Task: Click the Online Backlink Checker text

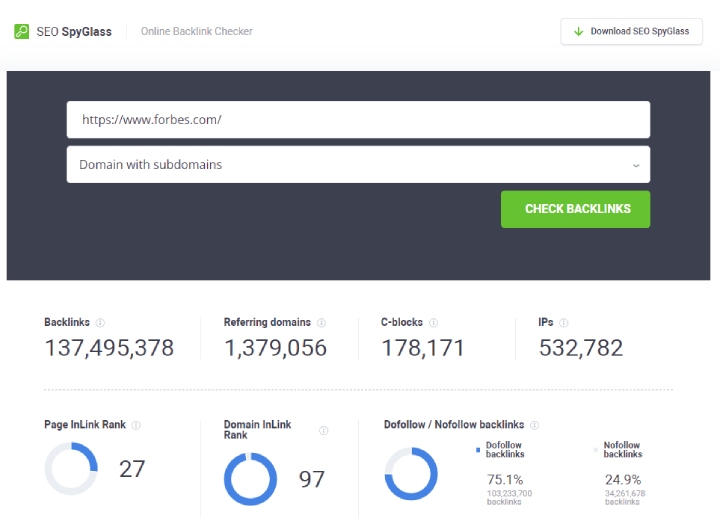Action: pos(197,31)
